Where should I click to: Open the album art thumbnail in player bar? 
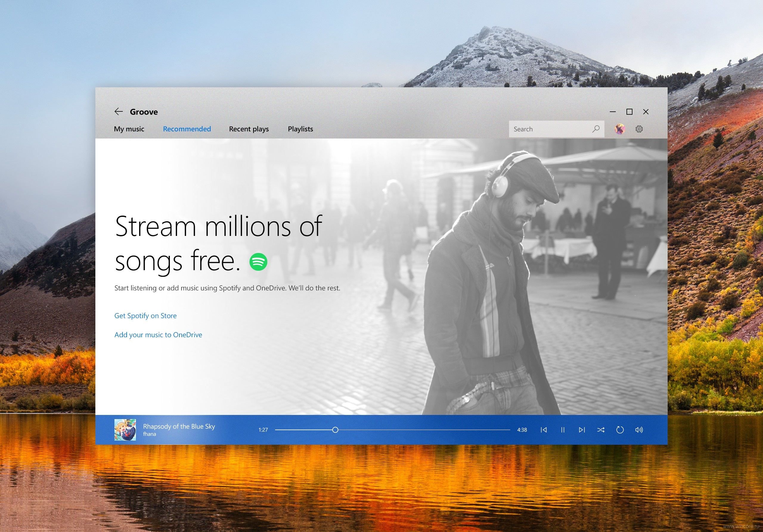pos(125,430)
